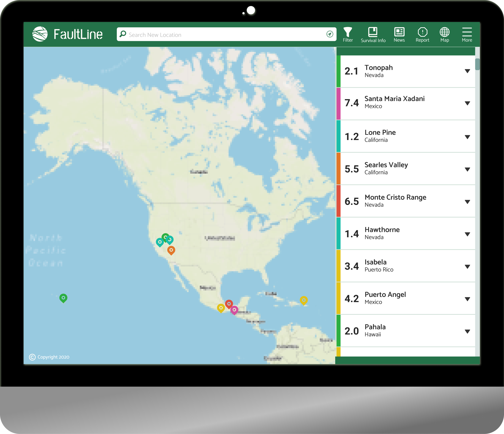Select the pink Santa Maria Xadani pin
The image size is (504, 434).
tap(234, 310)
